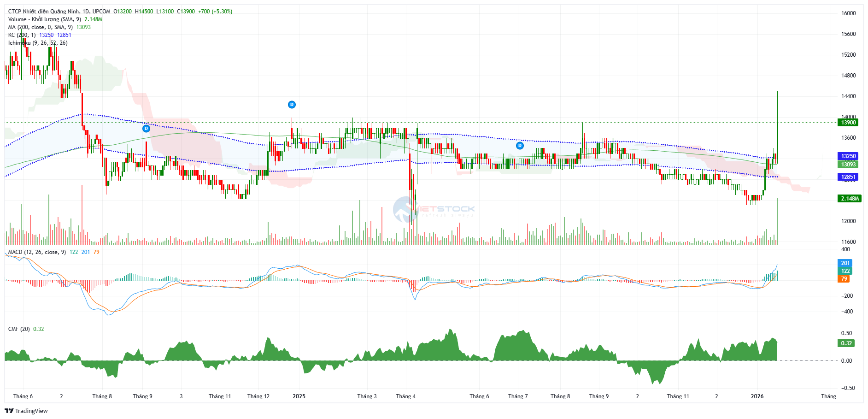Click the Ichimoku (9, 26, 52, 26) legend
Viewport: 868px width, 419px height.
[38, 43]
